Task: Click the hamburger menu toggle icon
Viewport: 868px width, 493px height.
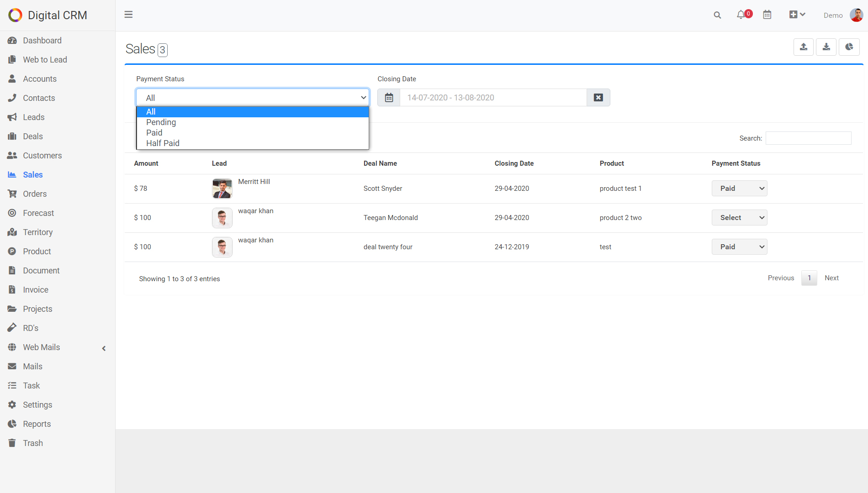Action: pyautogui.click(x=128, y=15)
